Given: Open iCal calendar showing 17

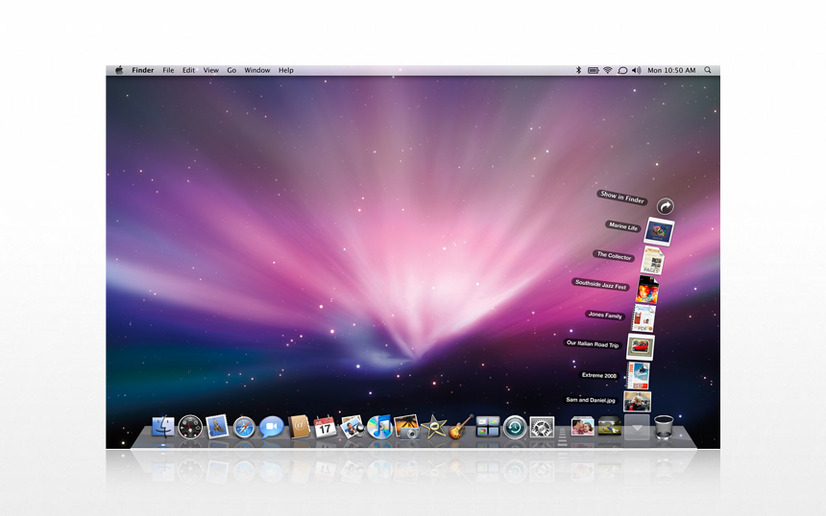Looking at the screenshot, I should [x=325, y=427].
